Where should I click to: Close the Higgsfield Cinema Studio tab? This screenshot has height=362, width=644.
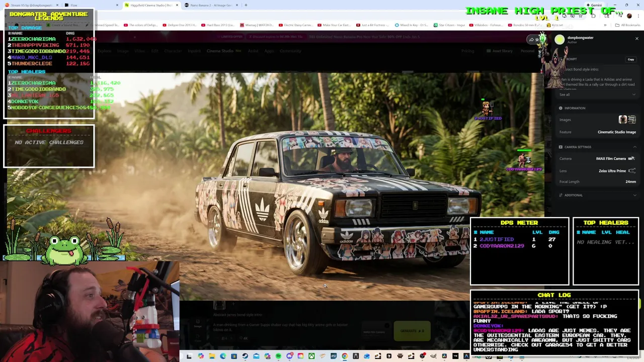pyautogui.click(x=177, y=5)
